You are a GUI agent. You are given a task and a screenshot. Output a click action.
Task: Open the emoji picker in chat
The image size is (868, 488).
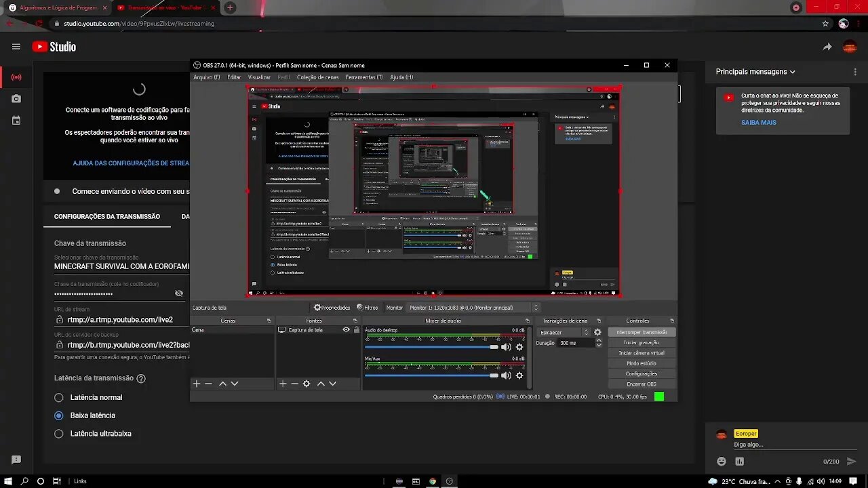(722, 461)
